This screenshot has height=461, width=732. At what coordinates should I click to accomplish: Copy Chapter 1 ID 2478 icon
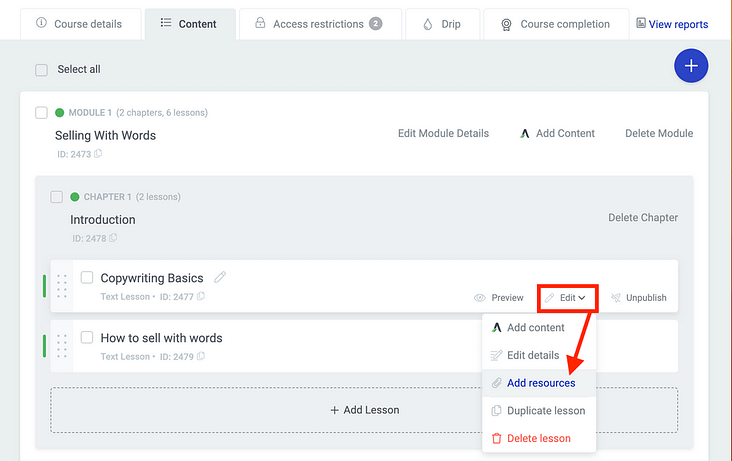113,238
